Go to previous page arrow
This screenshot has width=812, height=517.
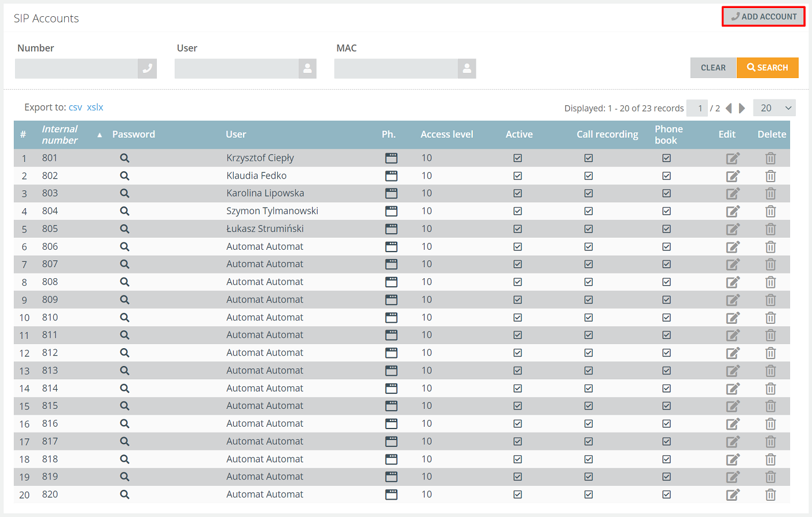[729, 108]
